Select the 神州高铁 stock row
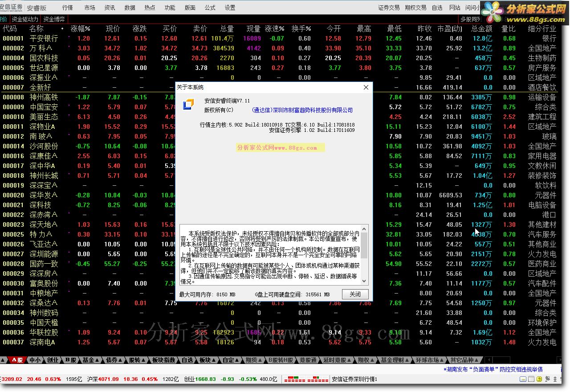This screenshot has height=392, width=570. pyautogui.click(x=280, y=97)
